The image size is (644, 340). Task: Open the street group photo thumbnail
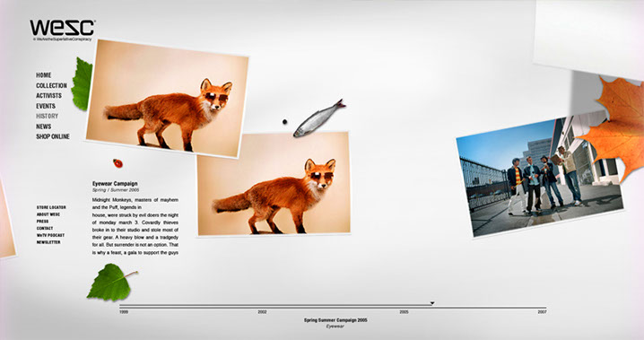coord(540,175)
